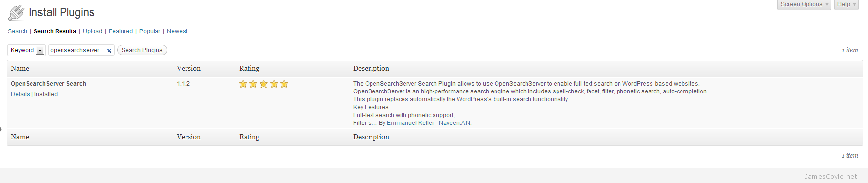The image size is (868, 183).
Task: Clear the opensearchserver search text with X
Action: coord(109,51)
